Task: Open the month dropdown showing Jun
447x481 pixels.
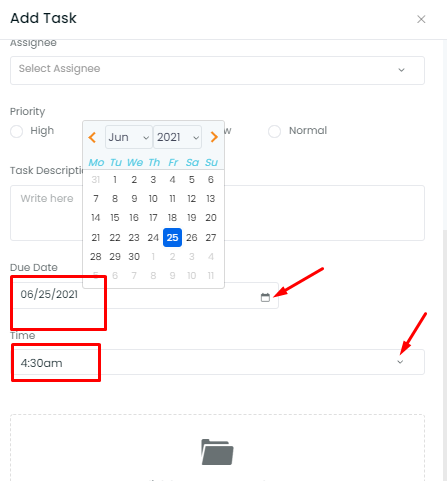Action: point(129,137)
